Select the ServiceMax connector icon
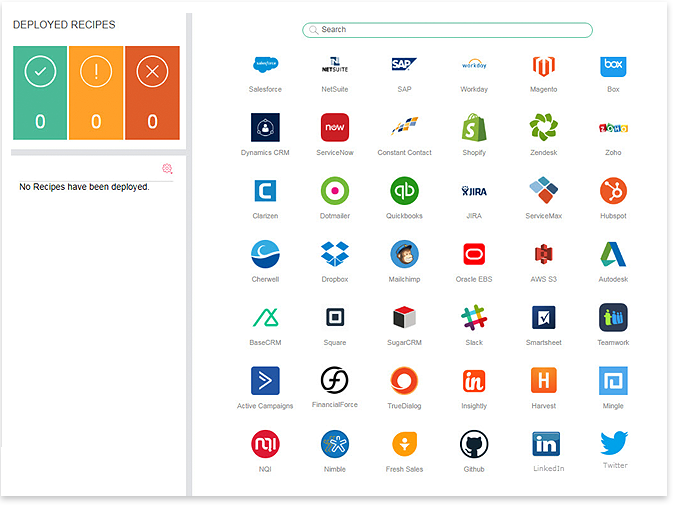This screenshot has height=519, width=680. [543, 190]
